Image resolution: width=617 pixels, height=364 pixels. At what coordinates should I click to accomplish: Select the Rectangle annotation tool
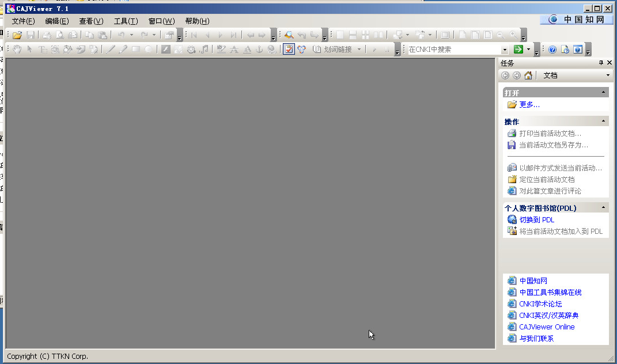pyautogui.click(x=136, y=49)
